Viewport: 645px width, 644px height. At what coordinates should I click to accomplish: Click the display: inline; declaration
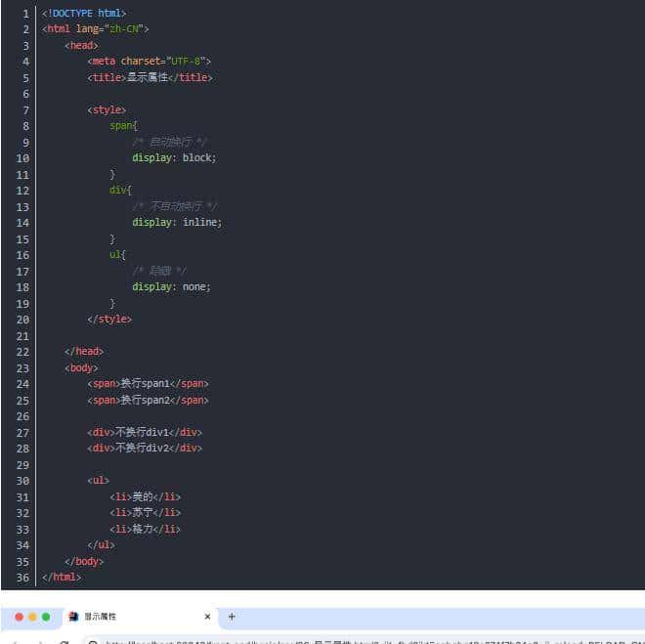point(177,222)
